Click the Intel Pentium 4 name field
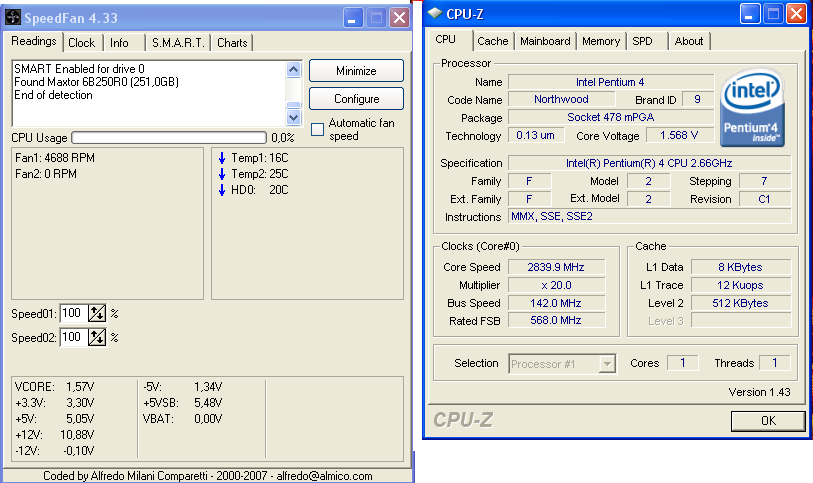813x483 pixels. tap(611, 82)
